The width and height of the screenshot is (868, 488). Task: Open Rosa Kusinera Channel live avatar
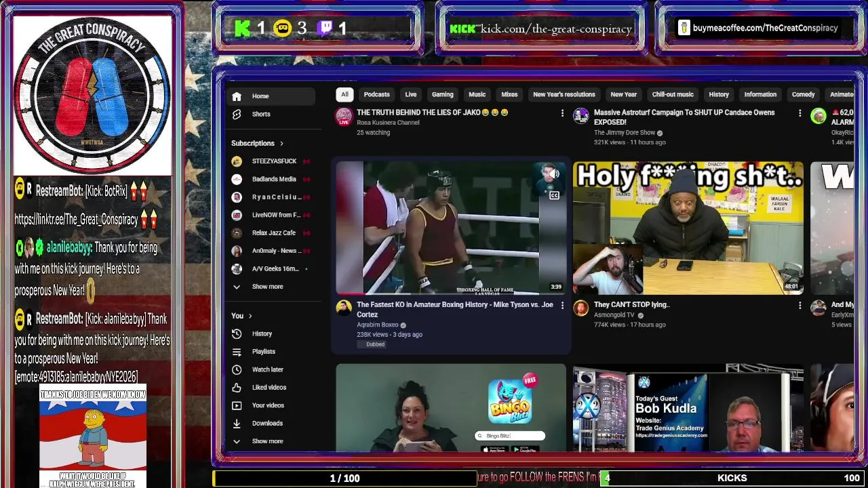click(344, 117)
